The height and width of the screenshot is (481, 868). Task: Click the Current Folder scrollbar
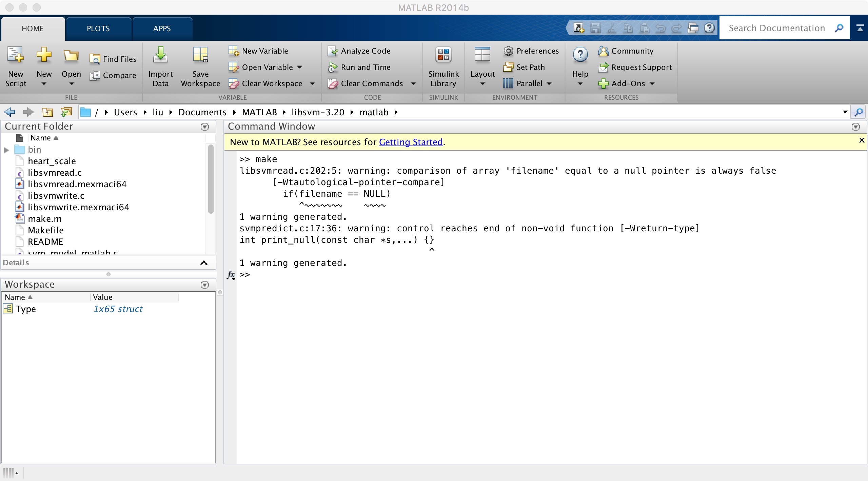click(x=211, y=179)
